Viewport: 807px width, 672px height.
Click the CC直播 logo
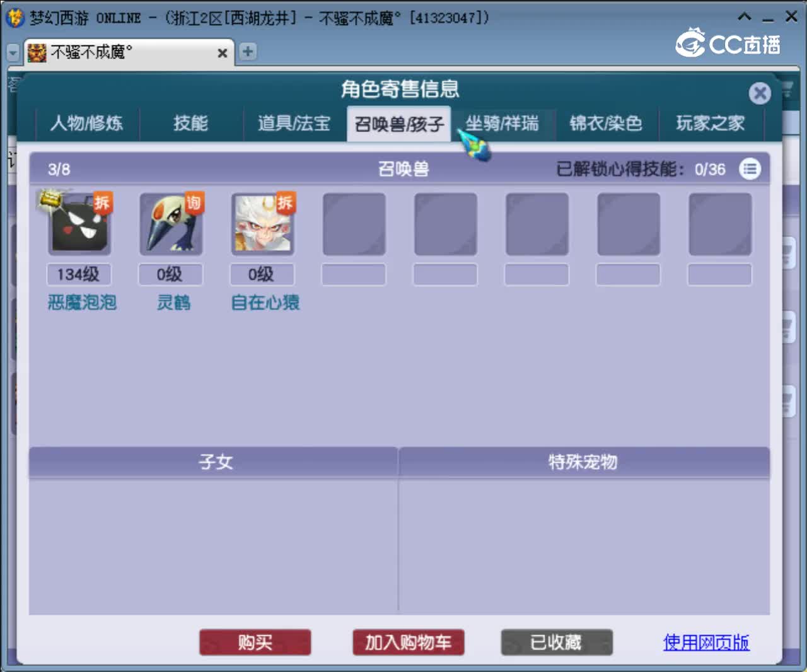[728, 43]
